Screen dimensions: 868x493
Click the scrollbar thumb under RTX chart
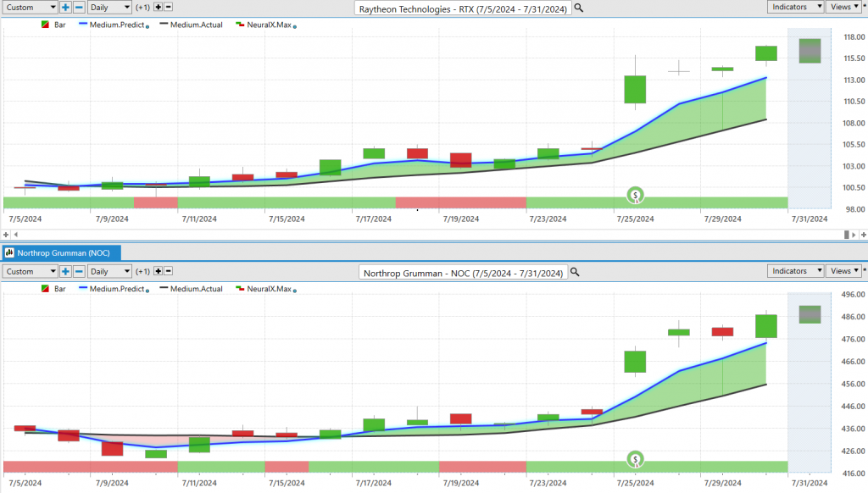point(847,235)
